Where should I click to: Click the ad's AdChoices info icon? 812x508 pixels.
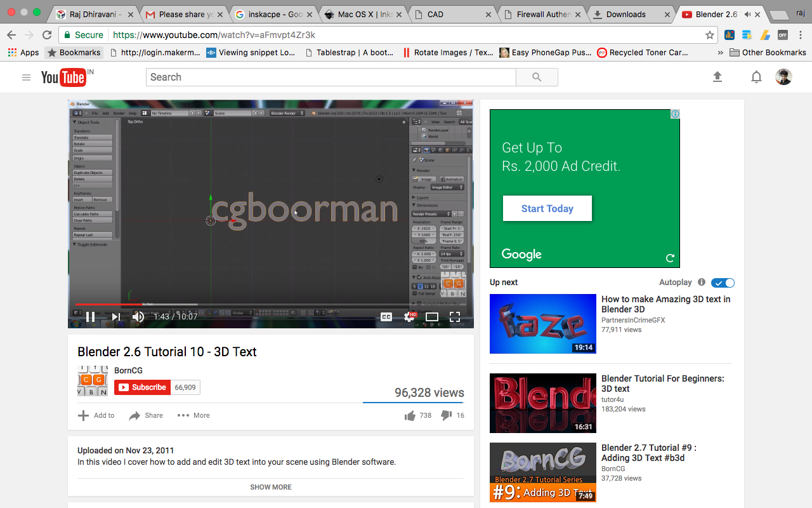coord(675,114)
